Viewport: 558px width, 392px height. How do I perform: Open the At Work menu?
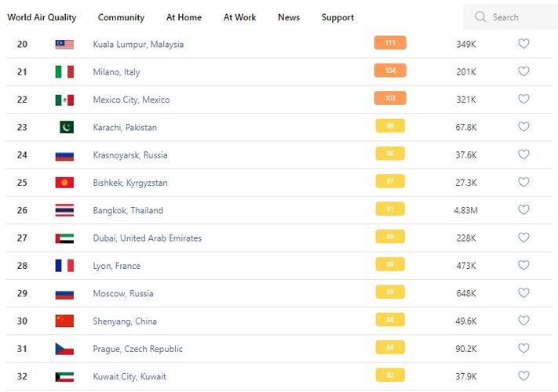click(239, 17)
